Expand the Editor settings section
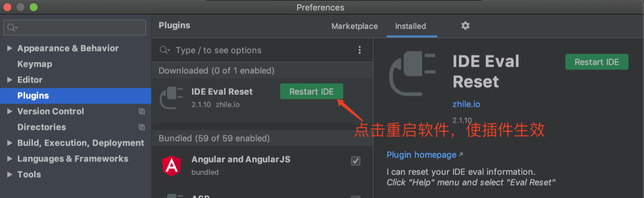The height and width of the screenshot is (198, 644). (x=10, y=80)
